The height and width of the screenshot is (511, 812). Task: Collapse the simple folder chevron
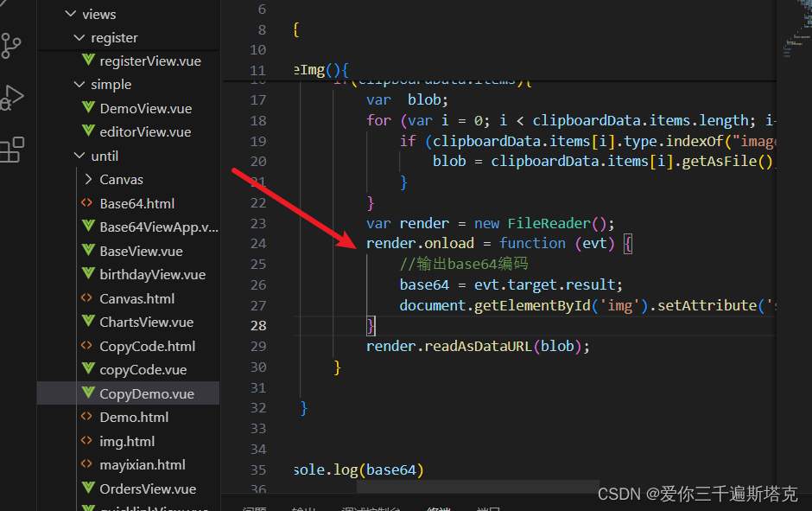(79, 84)
